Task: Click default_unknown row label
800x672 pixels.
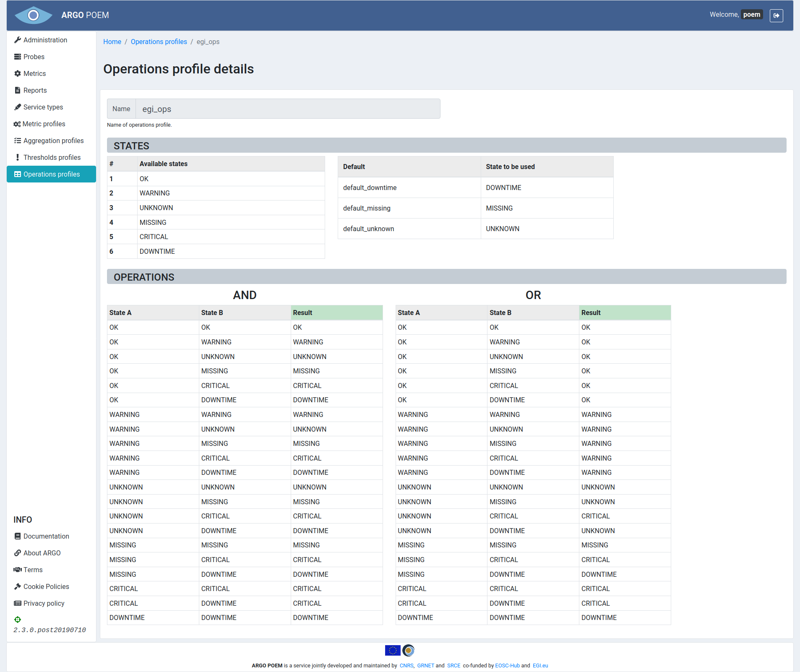Action: [368, 229]
